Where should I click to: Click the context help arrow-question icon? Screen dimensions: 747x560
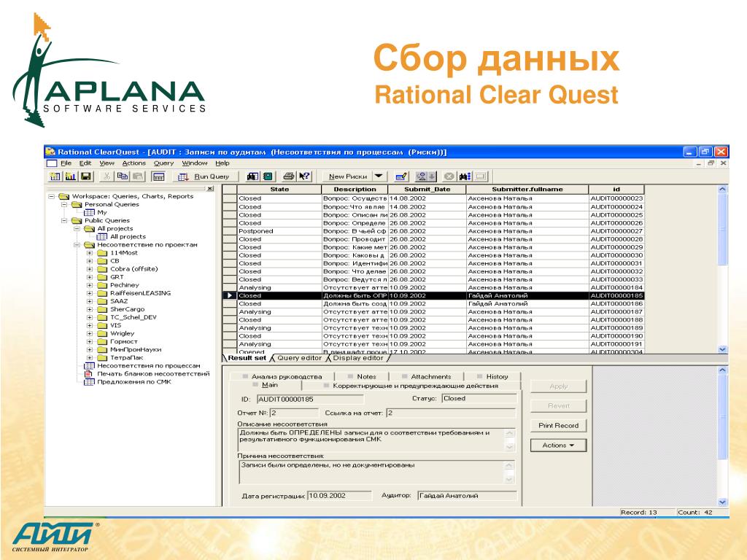point(304,176)
